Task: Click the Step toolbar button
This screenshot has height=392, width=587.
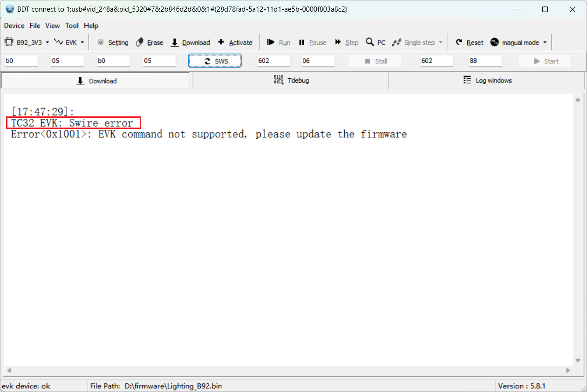Action: (347, 42)
